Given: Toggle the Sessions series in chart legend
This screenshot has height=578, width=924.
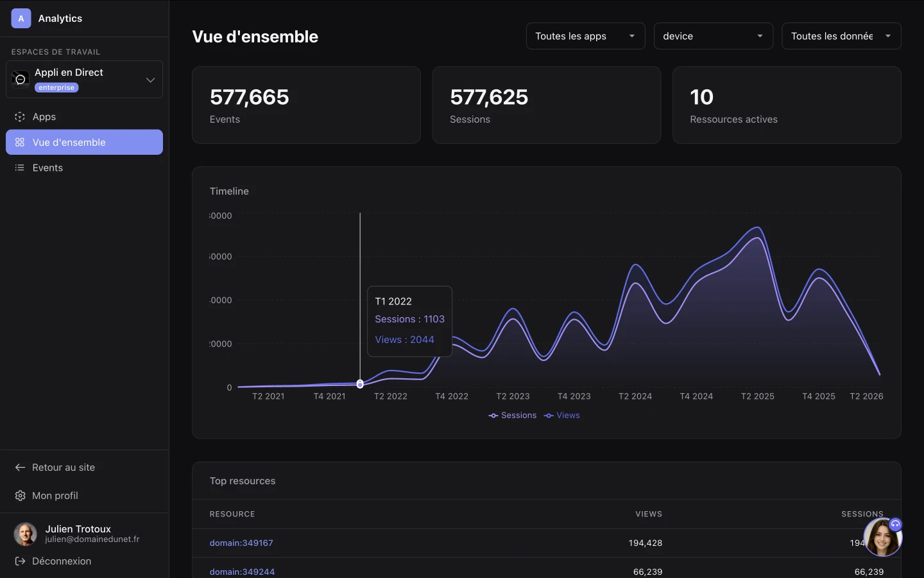Looking at the screenshot, I should (513, 416).
